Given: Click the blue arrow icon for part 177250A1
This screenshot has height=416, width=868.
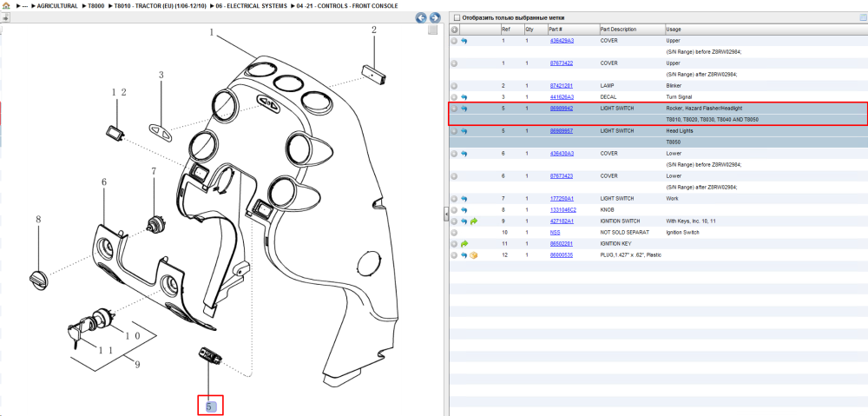Looking at the screenshot, I should point(464,198).
